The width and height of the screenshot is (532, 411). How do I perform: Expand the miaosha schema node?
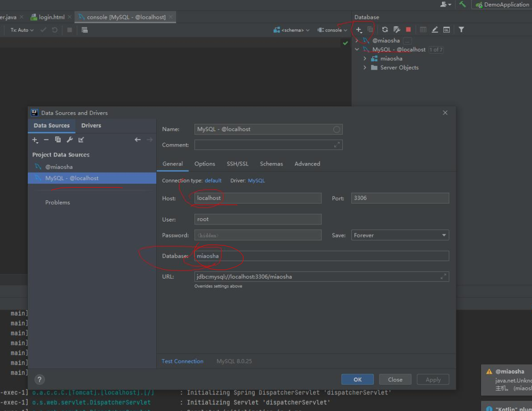pos(365,58)
